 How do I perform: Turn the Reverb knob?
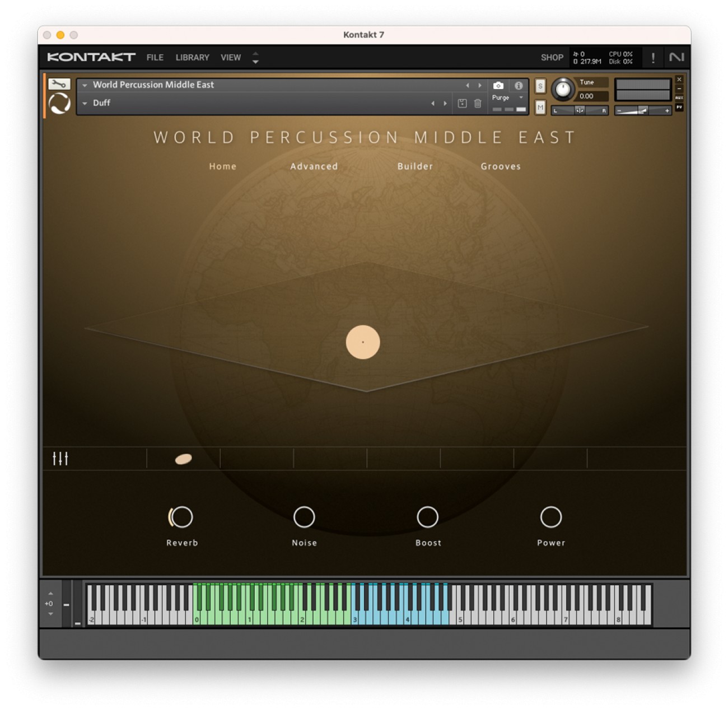(x=181, y=516)
